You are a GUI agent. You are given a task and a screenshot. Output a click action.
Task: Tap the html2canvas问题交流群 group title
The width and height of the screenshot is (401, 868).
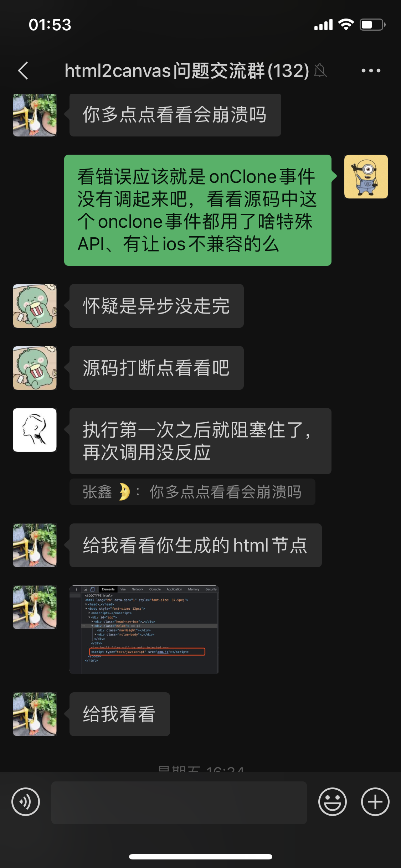187,71
